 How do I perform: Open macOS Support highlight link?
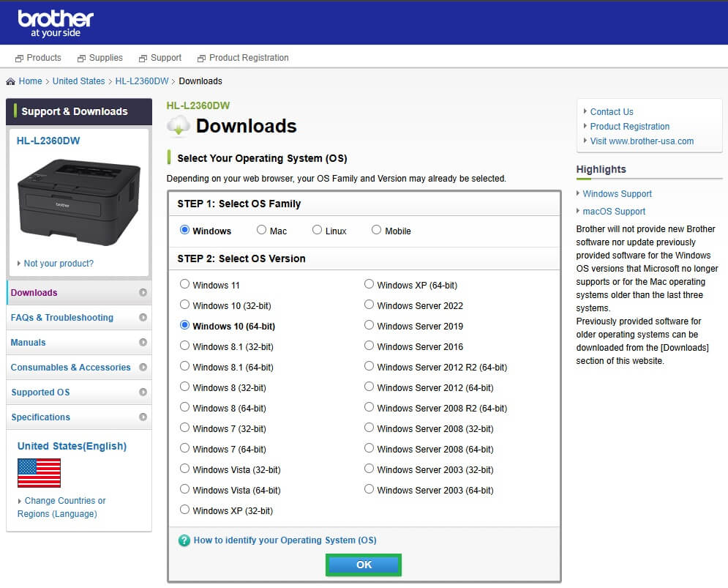tap(614, 211)
